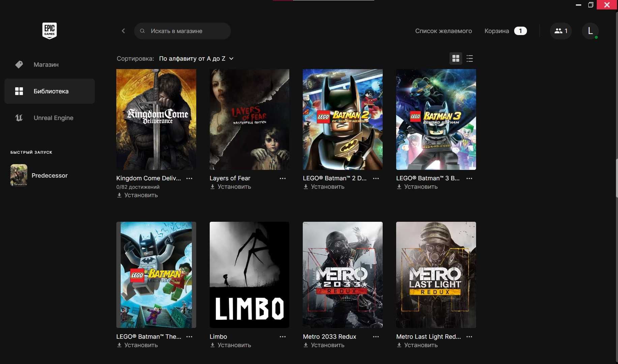Screen dimensions: 618x364
Task: Open options menu for Limbo
Action: [283, 337]
